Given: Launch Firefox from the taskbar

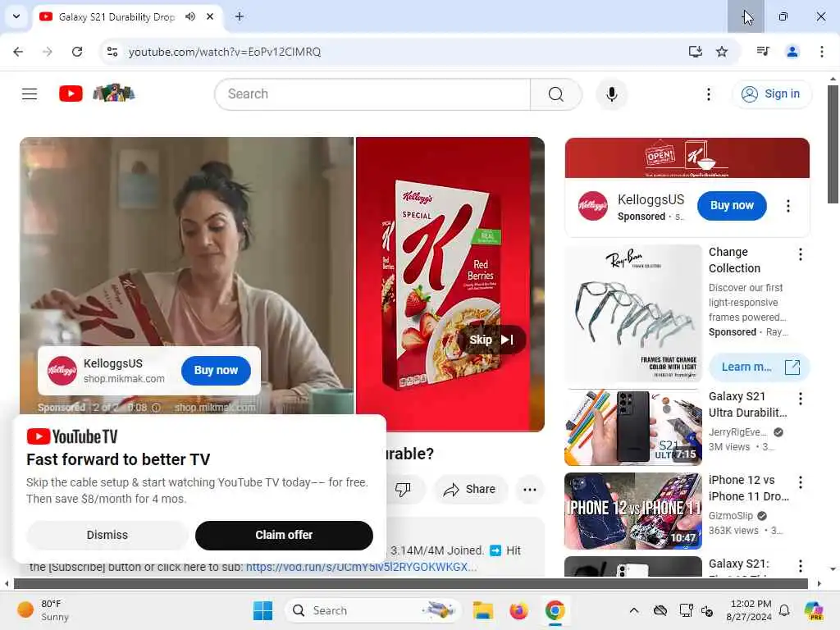Looking at the screenshot, I should click(518, 610).
